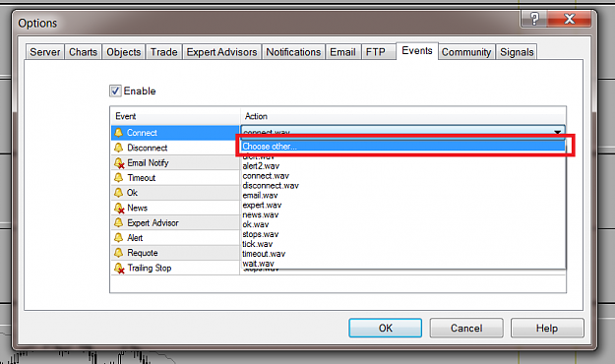
Task: Click the bell icon beside Ok
Action: 118,193
